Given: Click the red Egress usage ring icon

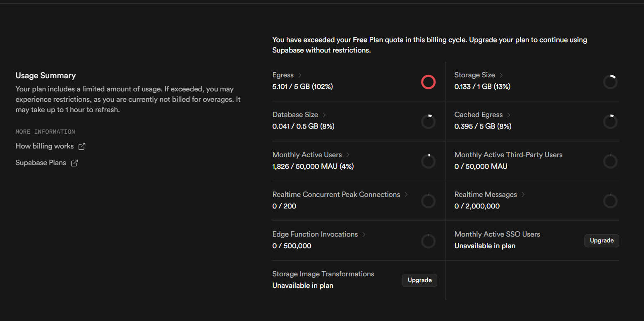Looking at the screenshot, I should click(x=428, y=82).
